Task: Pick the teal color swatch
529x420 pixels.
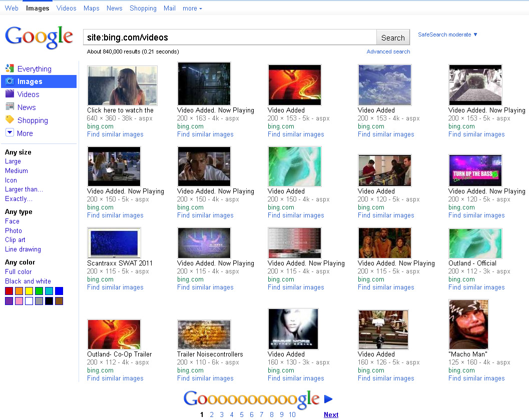Action: pyautogui.click(x=49, y=291)
